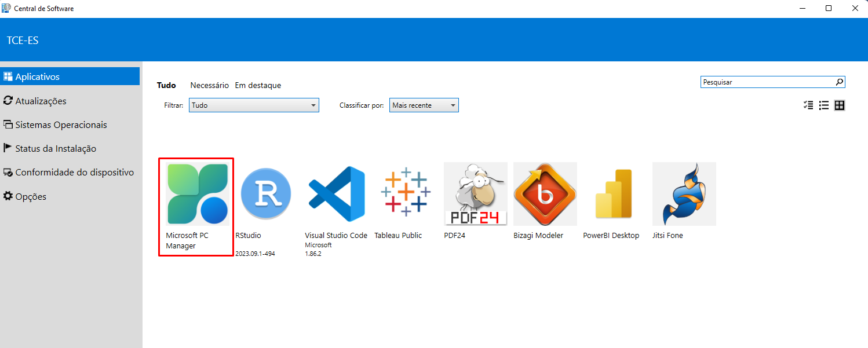Maximize the Central de Software window

point(829,9)
